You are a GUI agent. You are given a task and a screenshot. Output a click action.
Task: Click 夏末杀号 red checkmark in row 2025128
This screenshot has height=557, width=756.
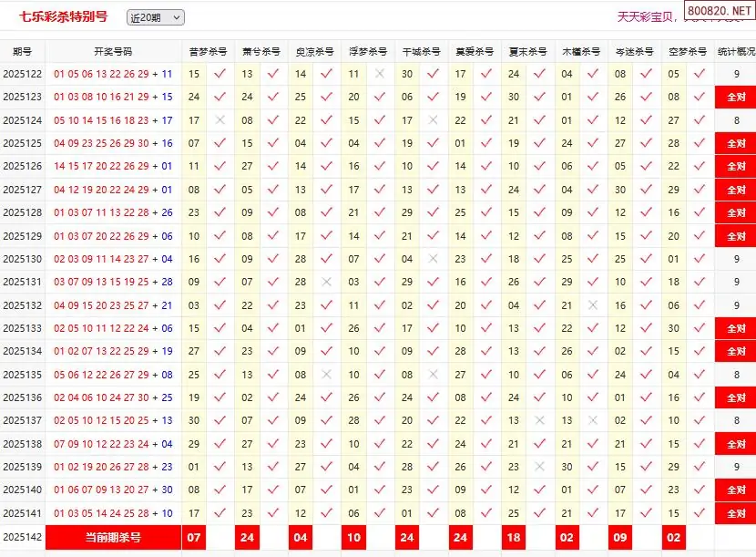540,212
